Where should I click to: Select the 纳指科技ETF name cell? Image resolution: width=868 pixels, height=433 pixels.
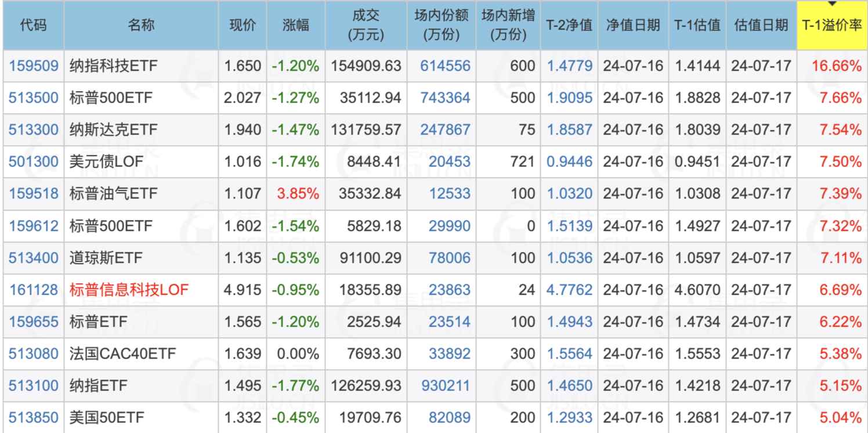[113, 66]
